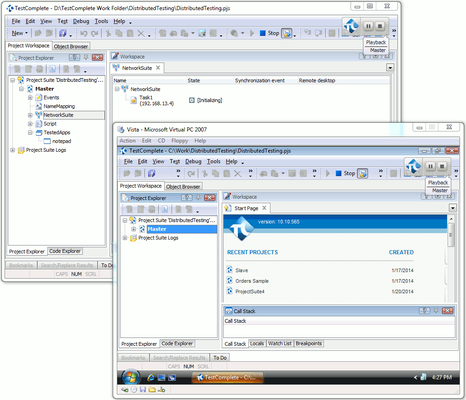This screenshot has height=400, width=466.
Task: Click Stop button in back window toolbar
Action: pyautogui.click(x=269, y=33)
